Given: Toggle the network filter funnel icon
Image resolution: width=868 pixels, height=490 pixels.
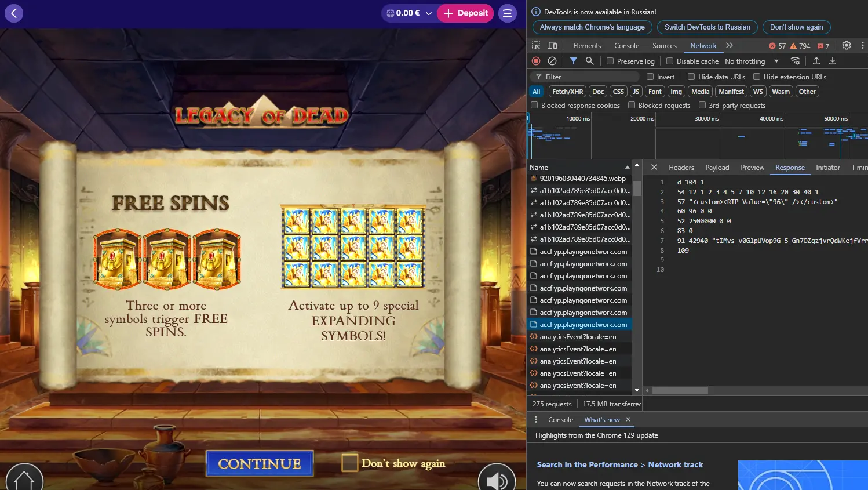Looking at the screenshot, I should [x=573, y=61].
